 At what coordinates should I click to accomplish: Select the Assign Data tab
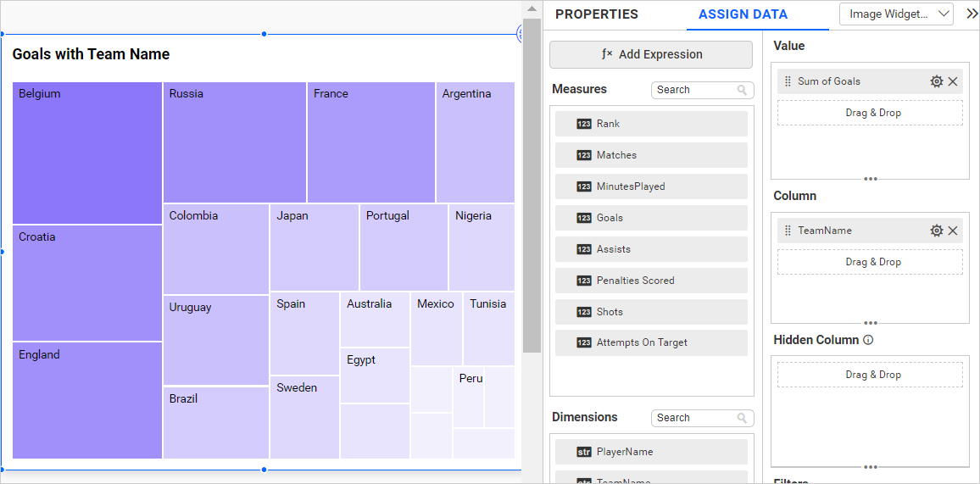point(743,14)
